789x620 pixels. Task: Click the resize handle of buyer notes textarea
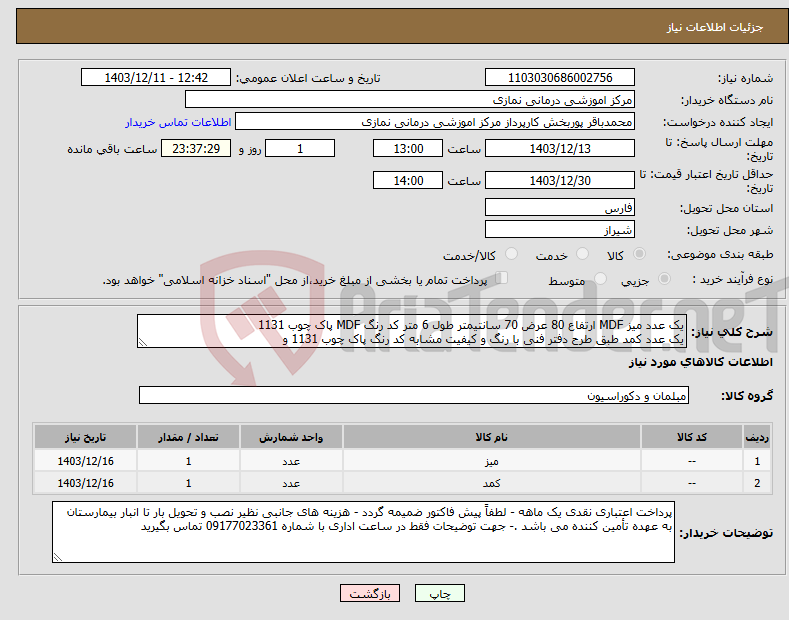[x=58, y=557]
